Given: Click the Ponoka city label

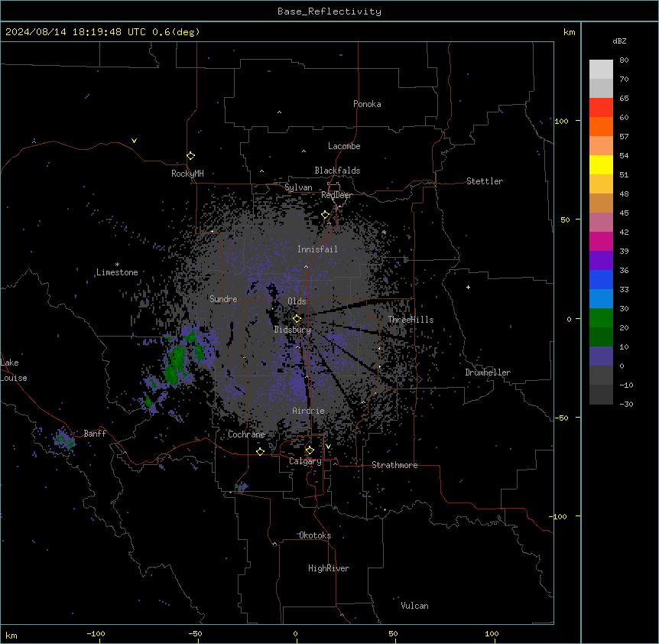Looking at the screenshot, I should click(367, 104).
